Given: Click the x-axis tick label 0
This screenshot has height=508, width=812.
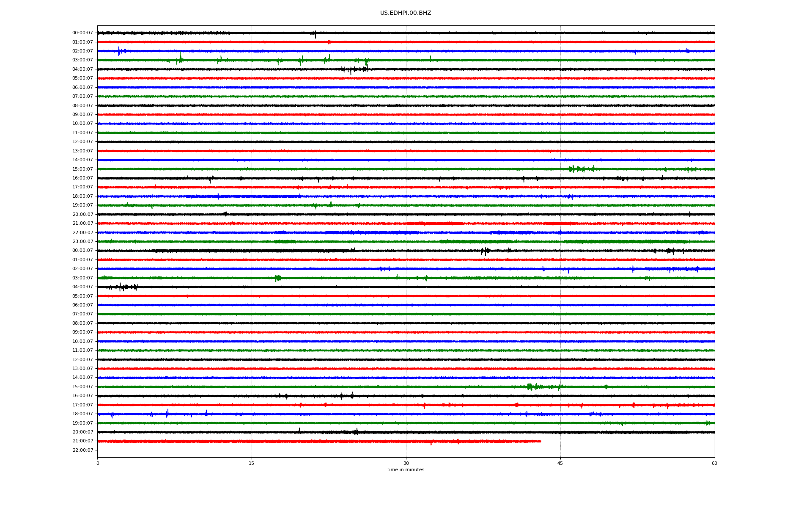Looking at the screenshot, I should (98, 463).
